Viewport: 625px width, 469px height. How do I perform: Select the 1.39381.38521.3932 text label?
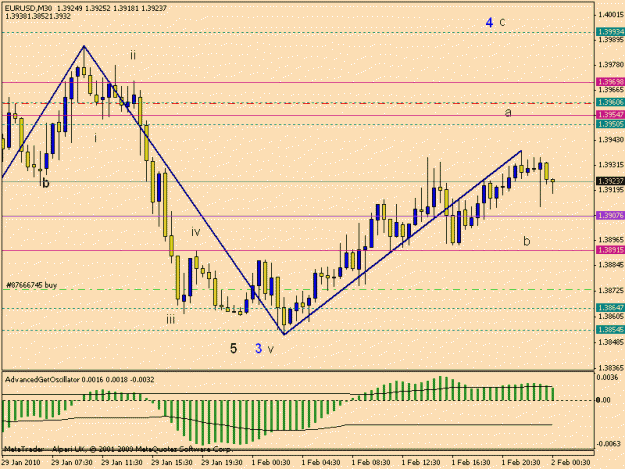[x=38, y=16]
